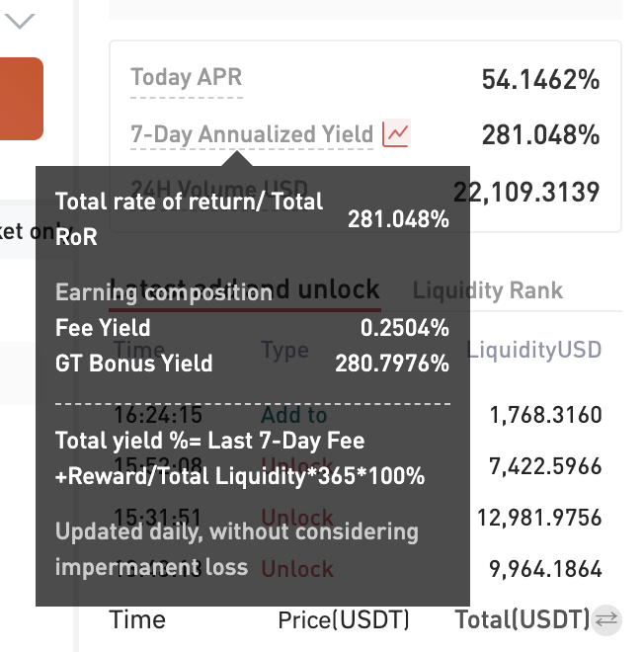
Task: Select the row with liquidity 9,964.1864
Action: point(546,569)
